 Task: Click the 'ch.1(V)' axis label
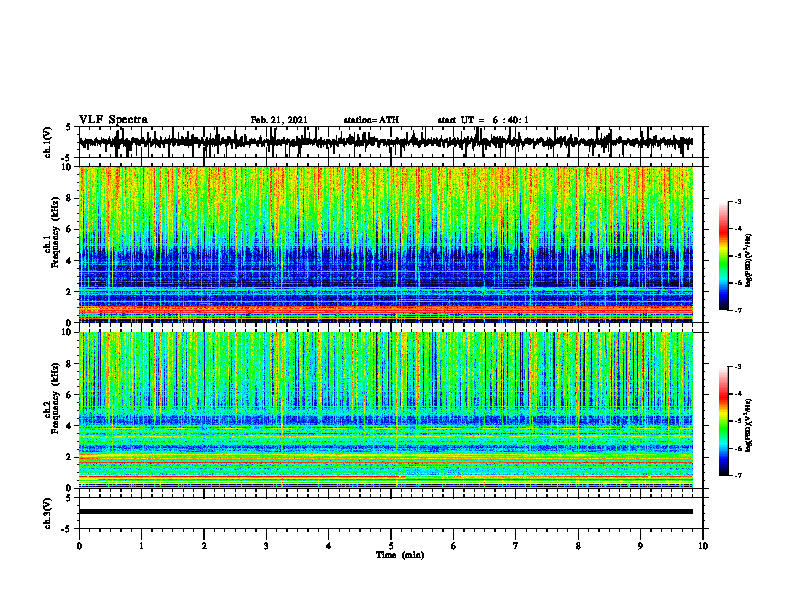pyautogui.click(x=48, y=142)
